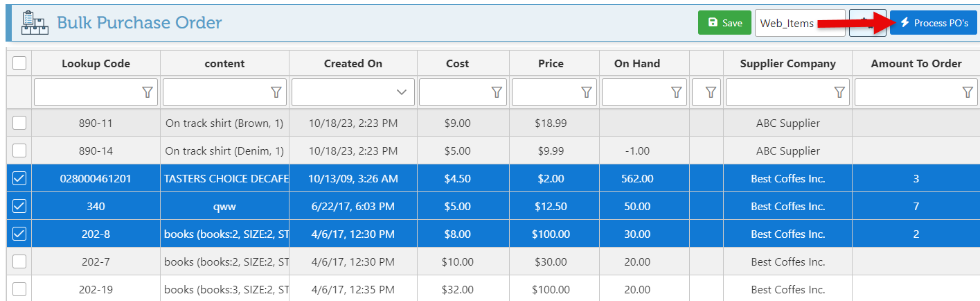Sort by the Supplier Company column header

(787, 63)
